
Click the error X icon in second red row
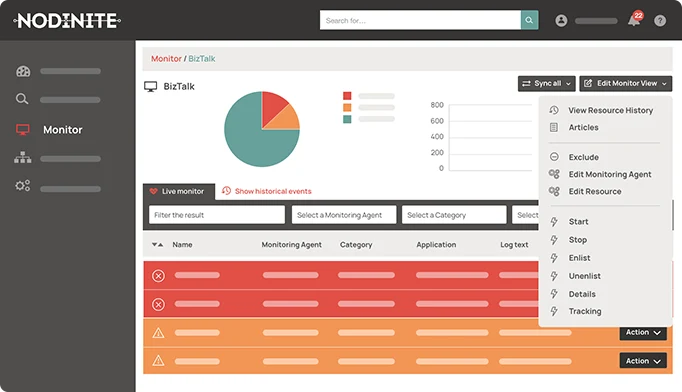pyautogui.click(x=158, y=304)
